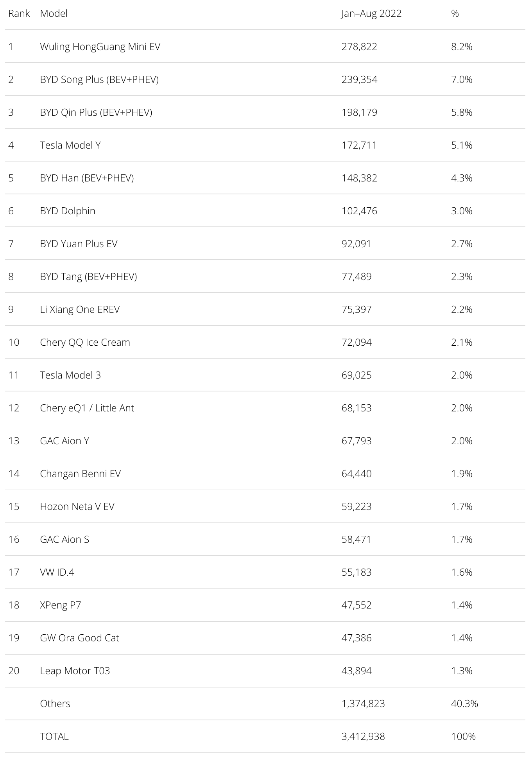532x761 pixels.
Task: Select the GAC Aion Y entry
Action: tap(64, 441)
